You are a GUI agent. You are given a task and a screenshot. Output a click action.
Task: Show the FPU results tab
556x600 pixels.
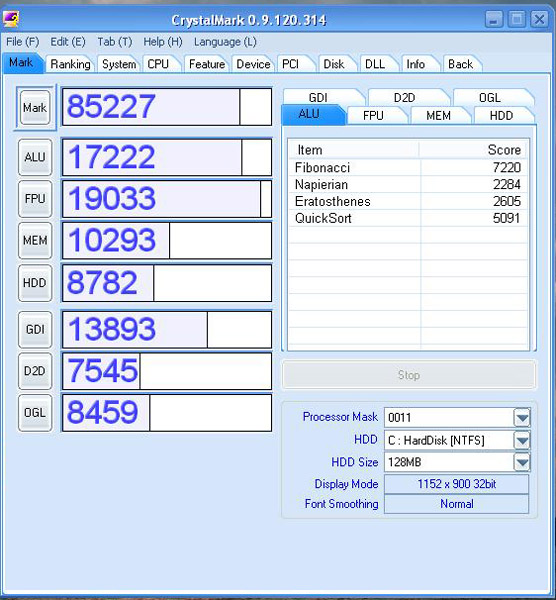pyautogui.click(x=374, y=116)
